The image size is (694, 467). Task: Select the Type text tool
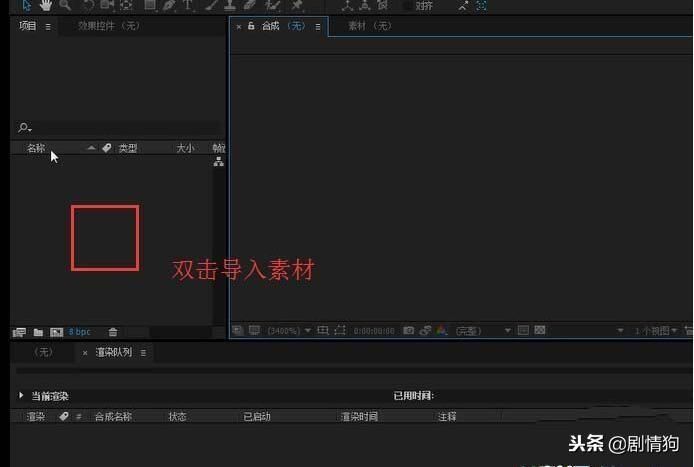(187, 5)
